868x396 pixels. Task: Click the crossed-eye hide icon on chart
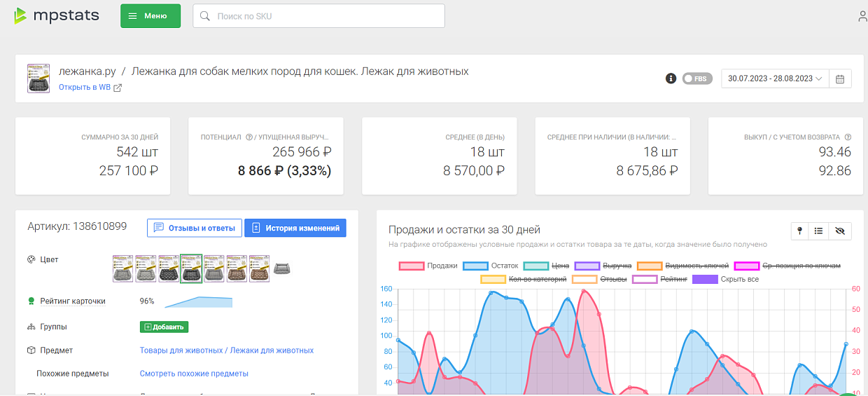840,231
